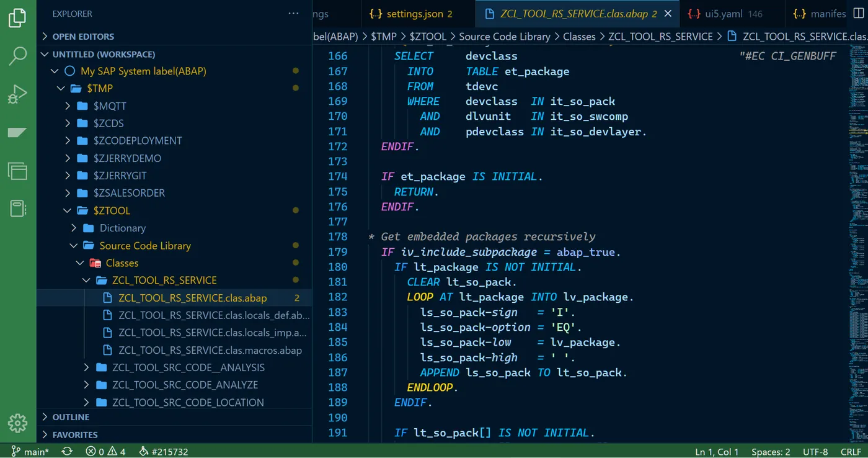Click ZCL_TOOL_RS_SERVICE breadcrumb folder
This screenshot has width=868, height=458.
click(660, 37)
